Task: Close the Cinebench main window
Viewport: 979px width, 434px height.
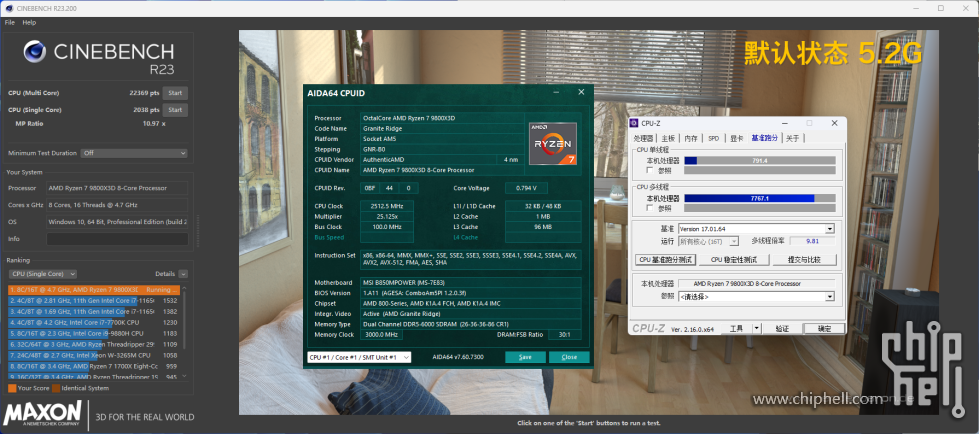Action: tap(966, 8)
